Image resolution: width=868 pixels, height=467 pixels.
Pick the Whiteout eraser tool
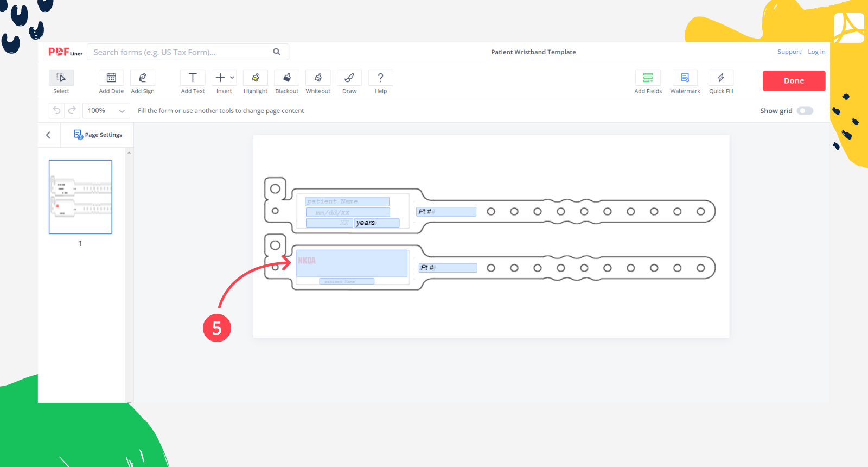click(318, 78)
